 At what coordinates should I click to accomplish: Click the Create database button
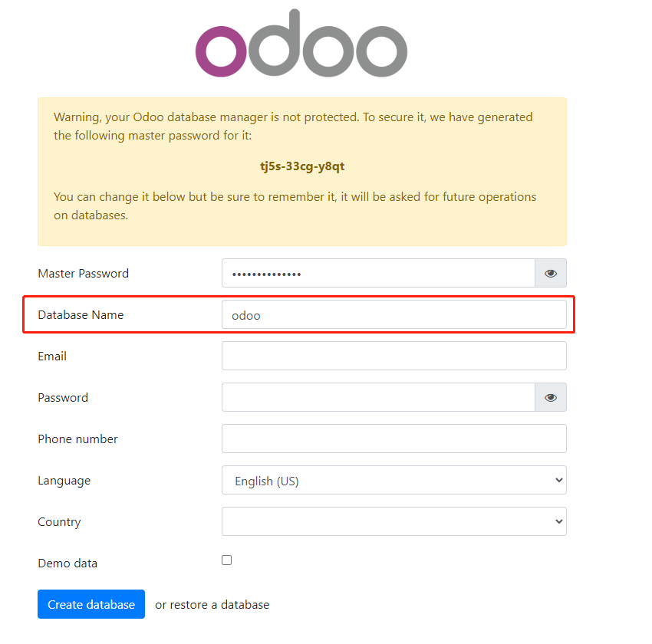(91, 604)
